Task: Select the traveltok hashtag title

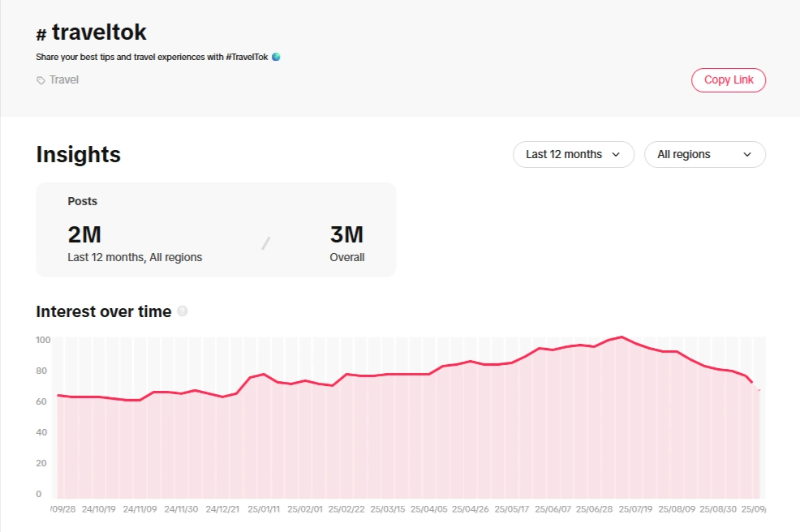Action: [x=99, y=32]
